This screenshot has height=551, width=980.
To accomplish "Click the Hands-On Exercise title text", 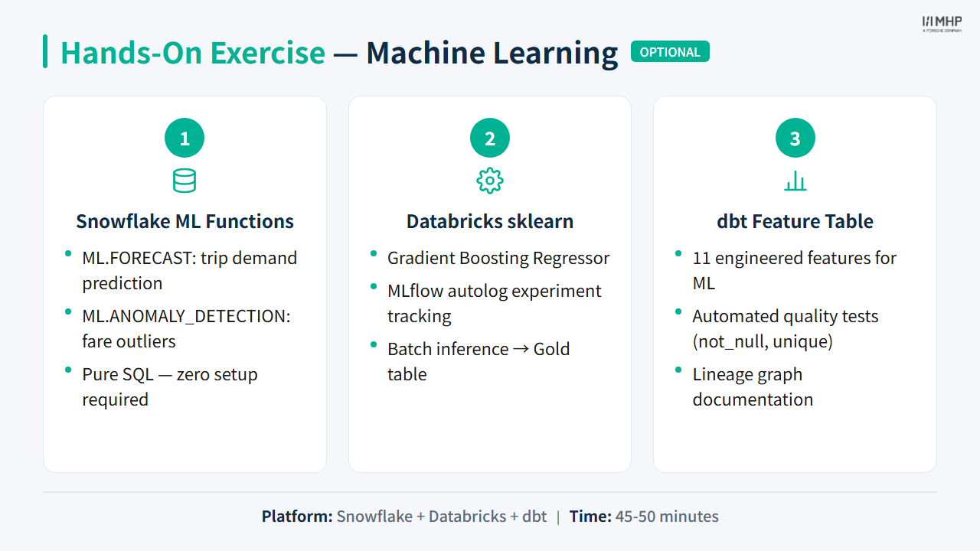I will (193, 53).
